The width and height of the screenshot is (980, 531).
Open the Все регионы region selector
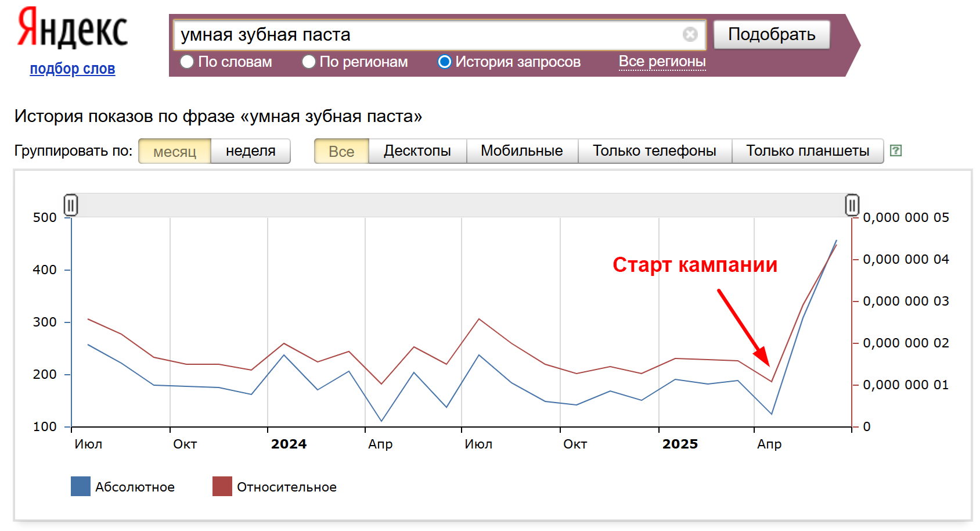(662, 62)
